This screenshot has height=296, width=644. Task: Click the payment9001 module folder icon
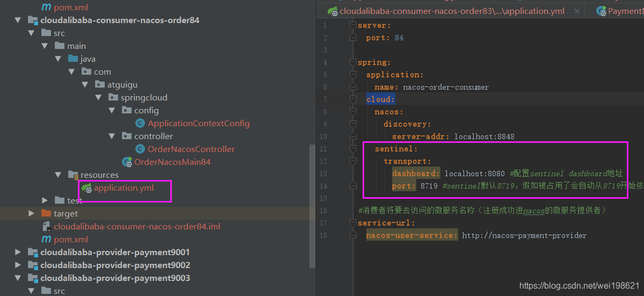[x=33, y=252]
